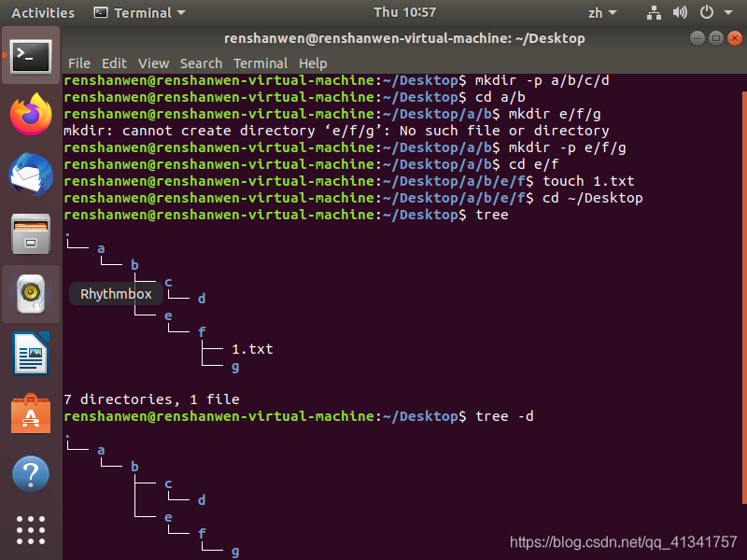The width and height of the screenshot is (747, 560).
Task: Minimize the terminal window
Action: [697, 38]
